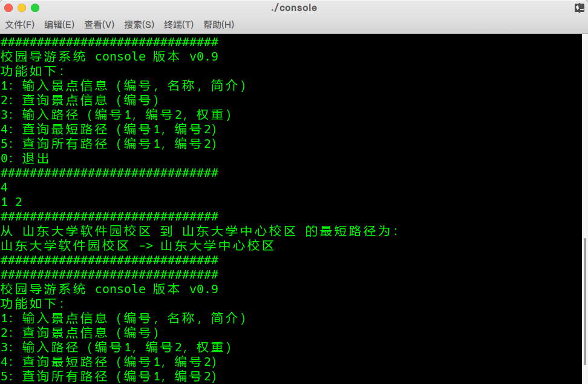This screenshot has height=384, width=588.
Task: Open the 搜索(S) menu
Action: 139,25
